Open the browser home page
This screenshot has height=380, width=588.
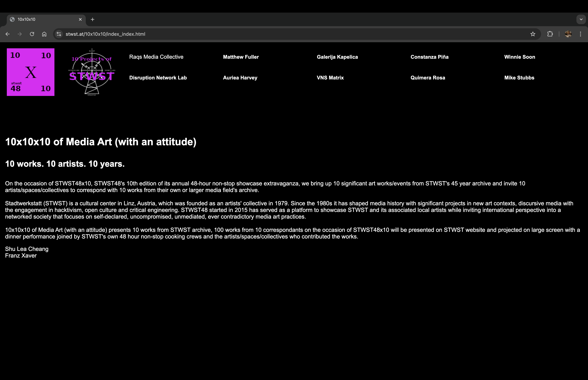tap(44, 34)
